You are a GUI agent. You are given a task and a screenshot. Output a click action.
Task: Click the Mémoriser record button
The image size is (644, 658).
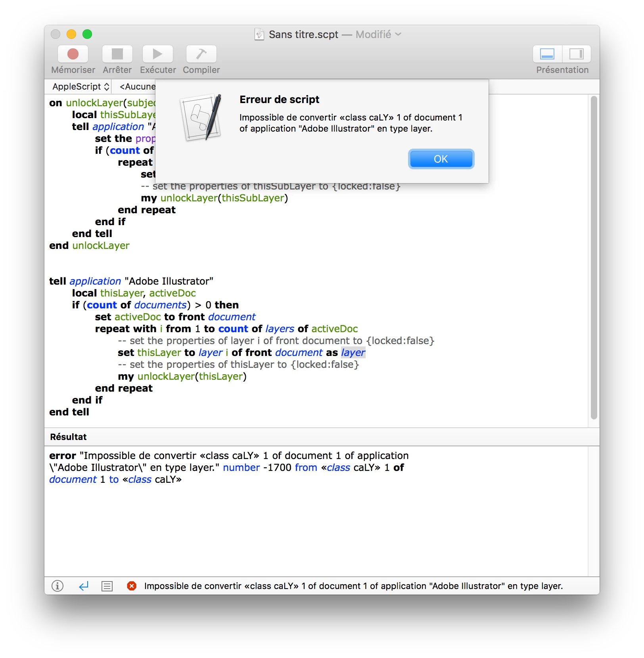tap(73, 54)
